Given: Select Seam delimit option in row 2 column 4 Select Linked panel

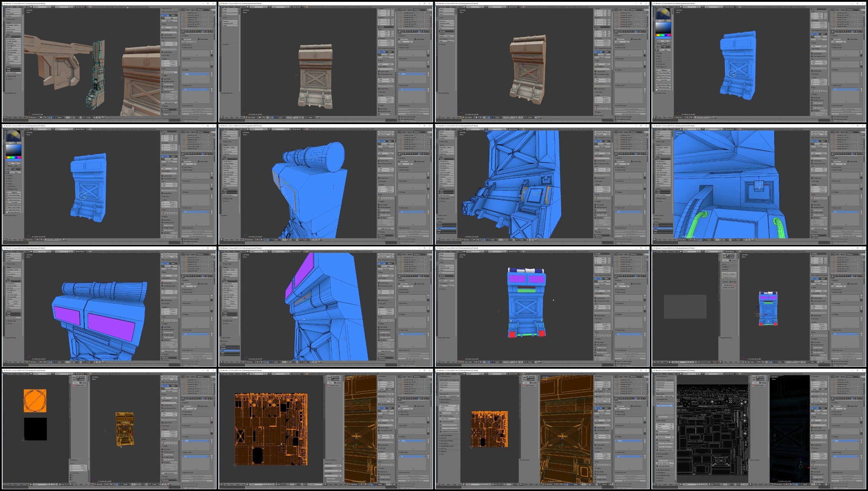Looking at the screenshot, I should (x=663, y=228).
